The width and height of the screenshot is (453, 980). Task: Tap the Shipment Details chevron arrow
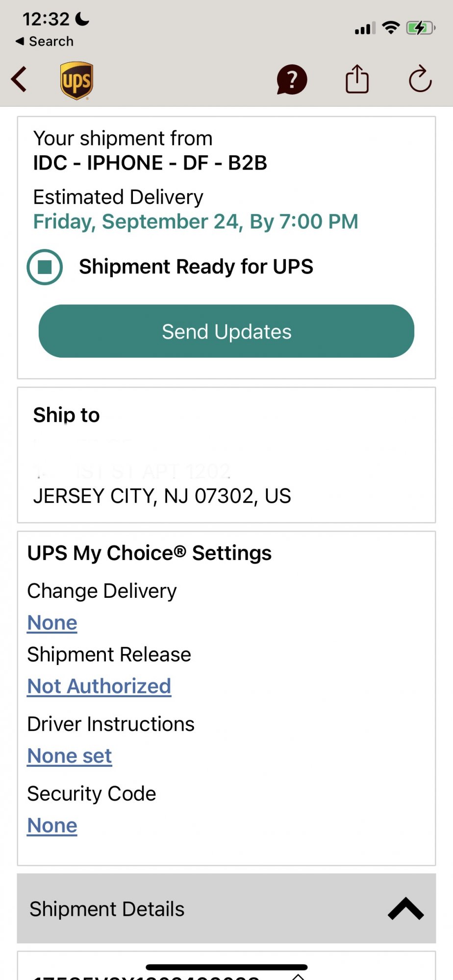[x=405, y=909]
